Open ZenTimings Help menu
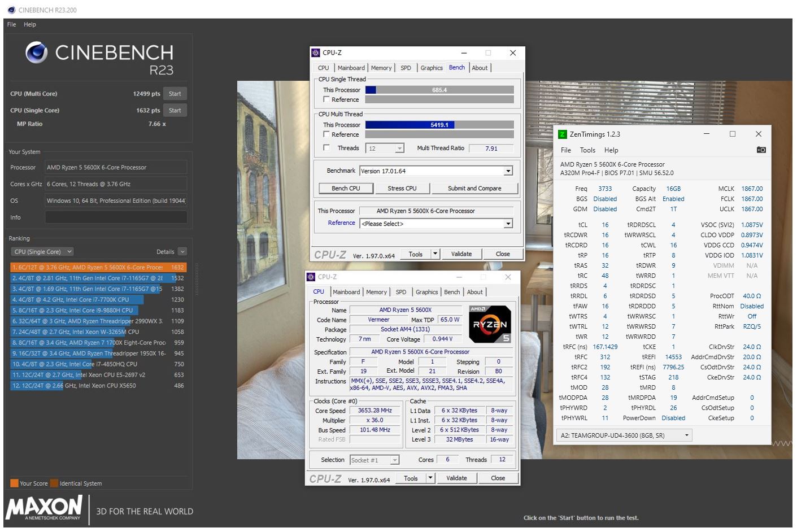This screenshot has width=797, height=532. [611, 150]
